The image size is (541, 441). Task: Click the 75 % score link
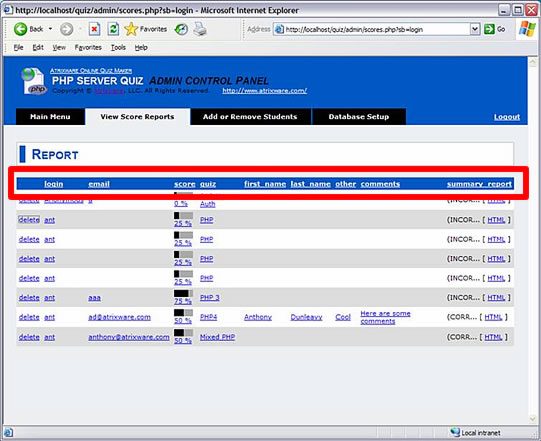point(183,301)
